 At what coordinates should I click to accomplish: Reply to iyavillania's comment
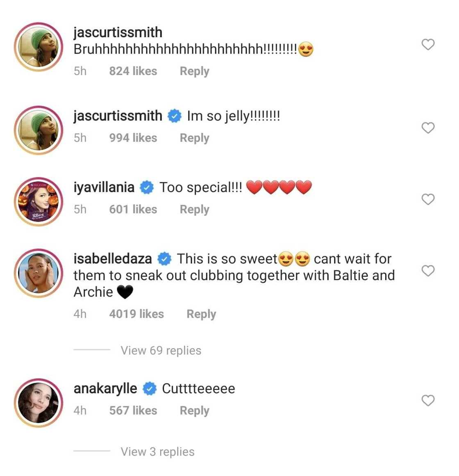point(194,209)
